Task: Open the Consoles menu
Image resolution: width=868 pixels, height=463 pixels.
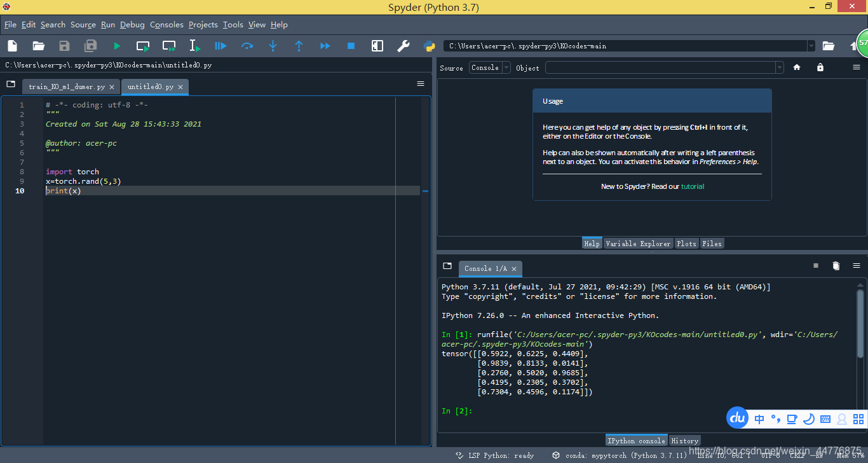Action: coord(166,25)
